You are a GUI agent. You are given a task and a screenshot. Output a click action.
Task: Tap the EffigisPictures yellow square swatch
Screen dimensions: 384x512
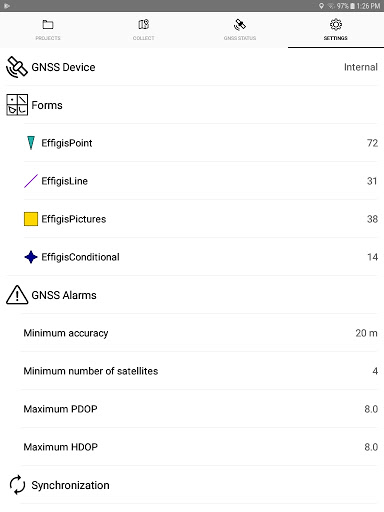(31, 219)
